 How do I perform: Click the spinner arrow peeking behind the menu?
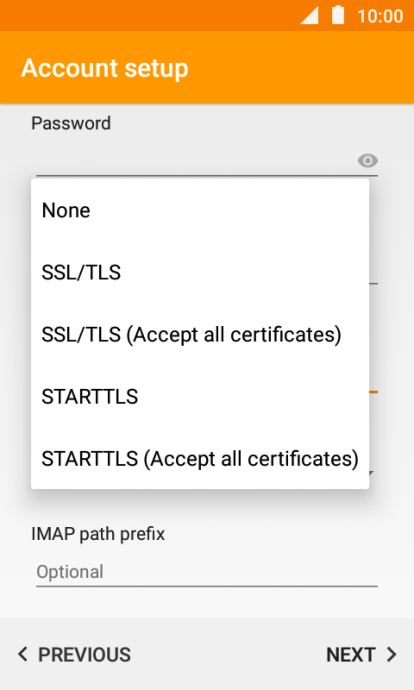[372, 473]
